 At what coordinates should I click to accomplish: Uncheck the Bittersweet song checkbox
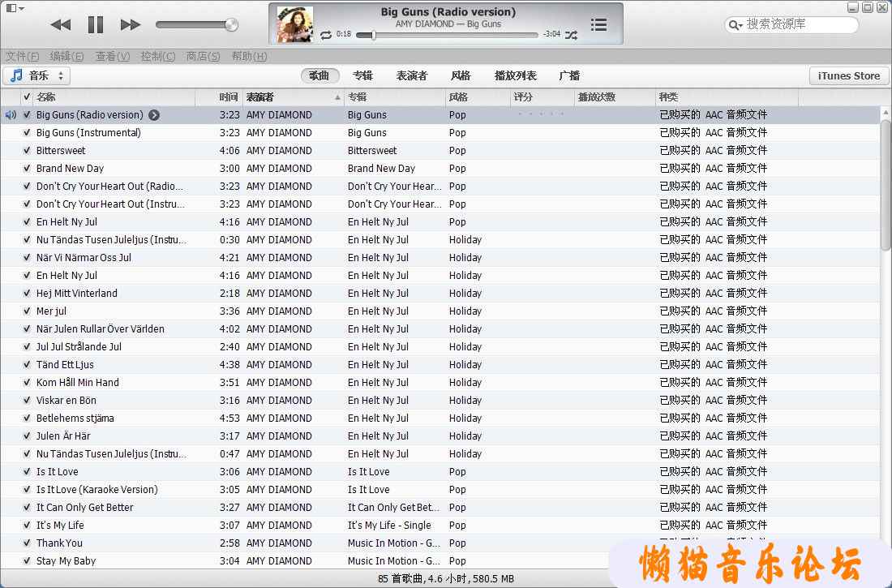(27, 150)
